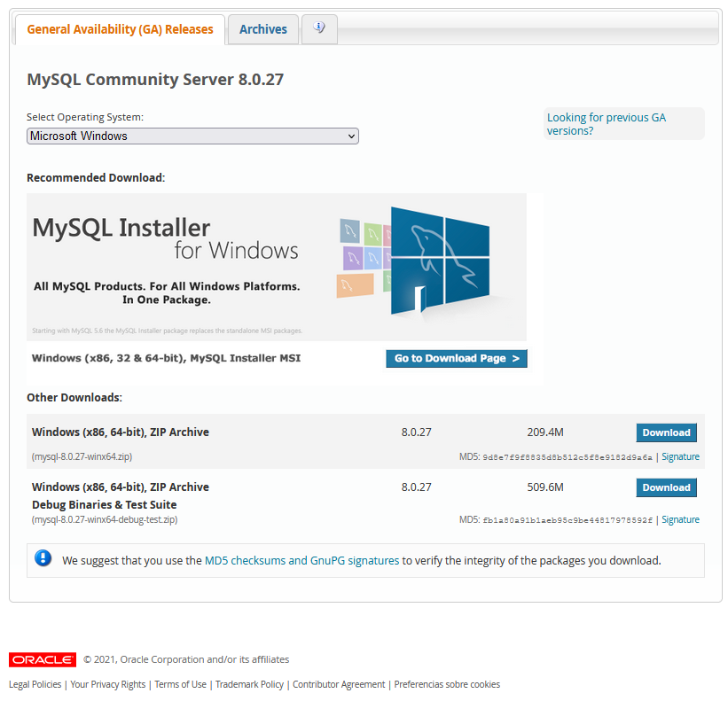Open Signature link for winx64-debug-test.zip

click(680, 519)
